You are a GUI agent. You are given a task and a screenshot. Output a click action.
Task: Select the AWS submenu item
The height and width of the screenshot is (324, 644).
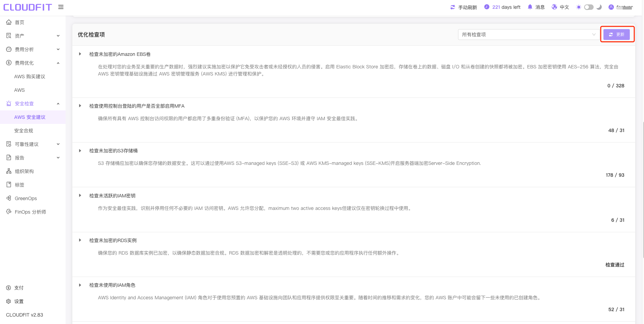click(33, 90)
